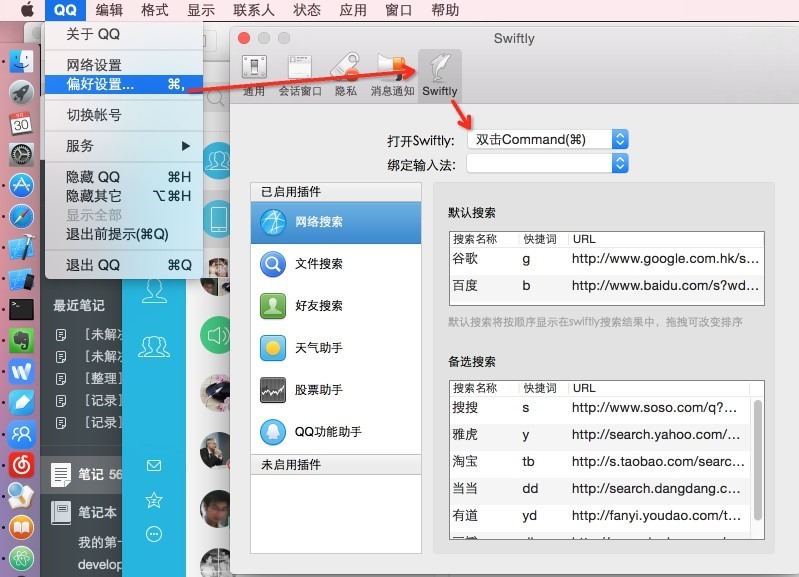
Task: Select the 淘宝 alternate search row
Action: tap(600, 462)
